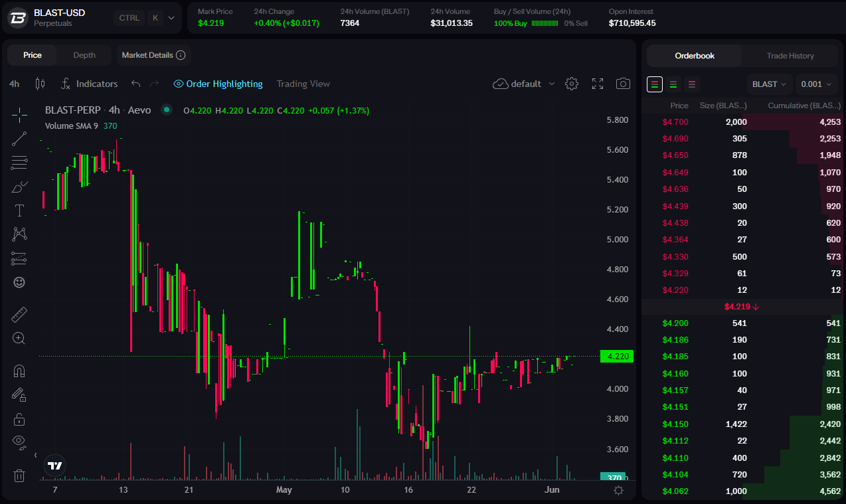The width and height of the screenshot is (846, 504).
Task: Open the chart patterns tool
Action: tap(19, 234)
